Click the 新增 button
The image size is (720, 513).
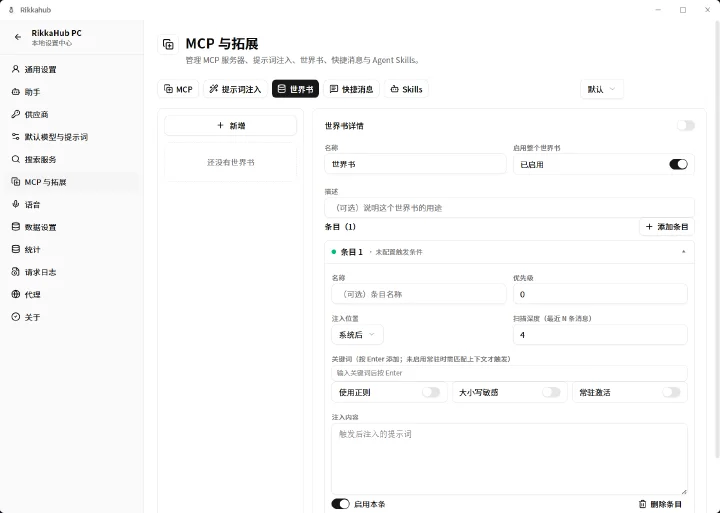pyautogui.click(x=231, y=125)
